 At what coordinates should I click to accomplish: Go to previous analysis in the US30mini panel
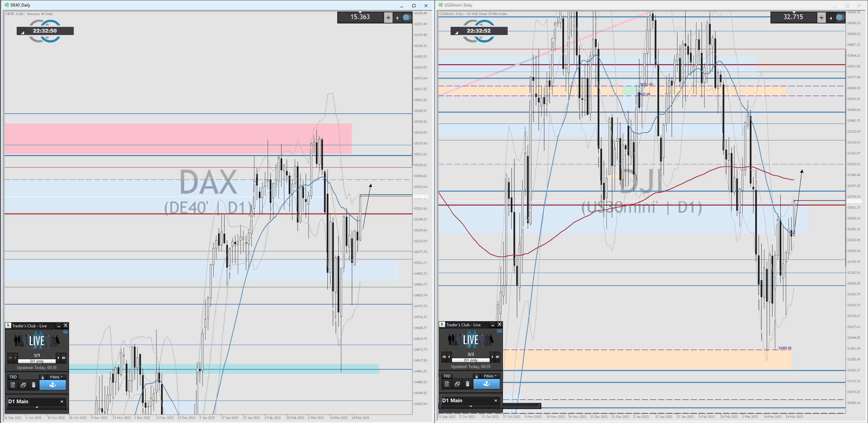click(x=449, y=357)
